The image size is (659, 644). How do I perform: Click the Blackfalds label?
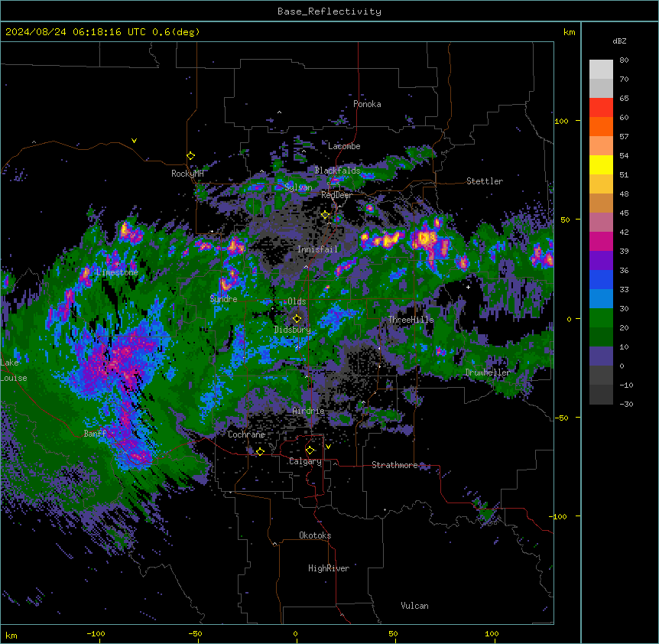click(337, 171)
